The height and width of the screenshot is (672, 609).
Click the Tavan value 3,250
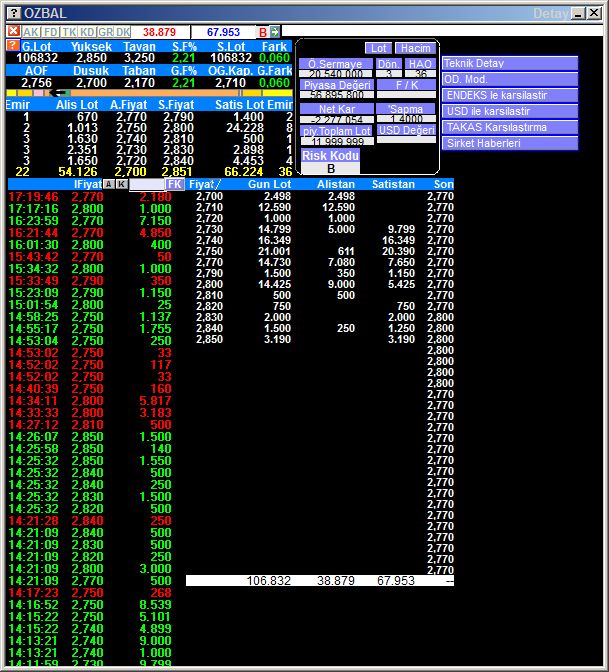(139, 58)
